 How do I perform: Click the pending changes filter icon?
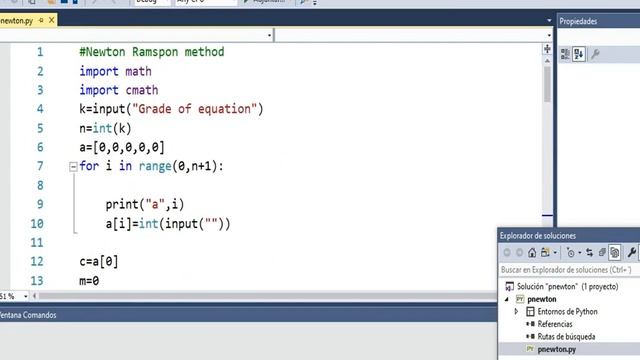click(570, 253)
